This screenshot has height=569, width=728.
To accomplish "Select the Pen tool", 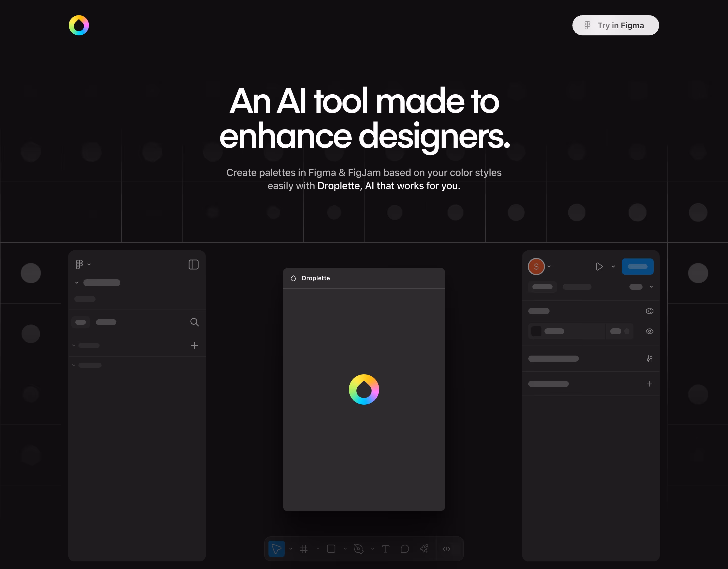I will tap(358, 549).
